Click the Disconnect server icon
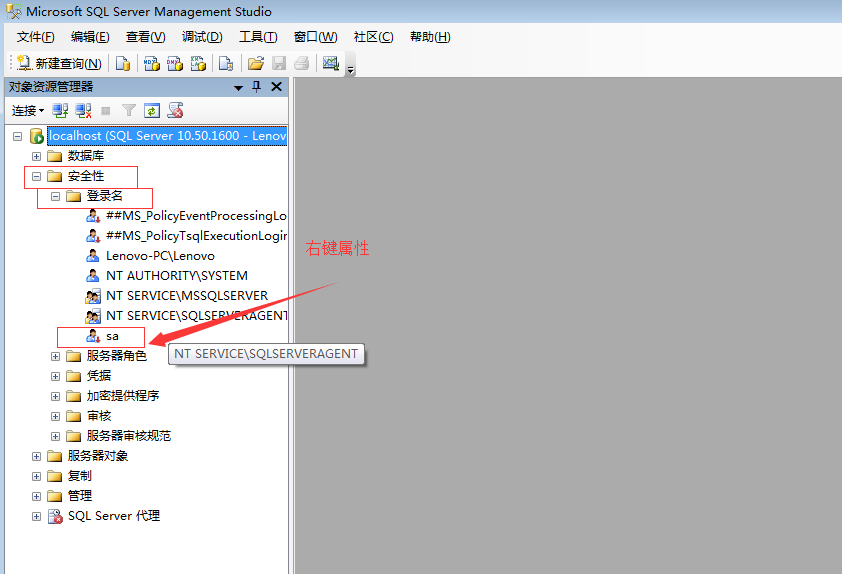The height and width of the screenshot is (574, 842). click(83, 111)
